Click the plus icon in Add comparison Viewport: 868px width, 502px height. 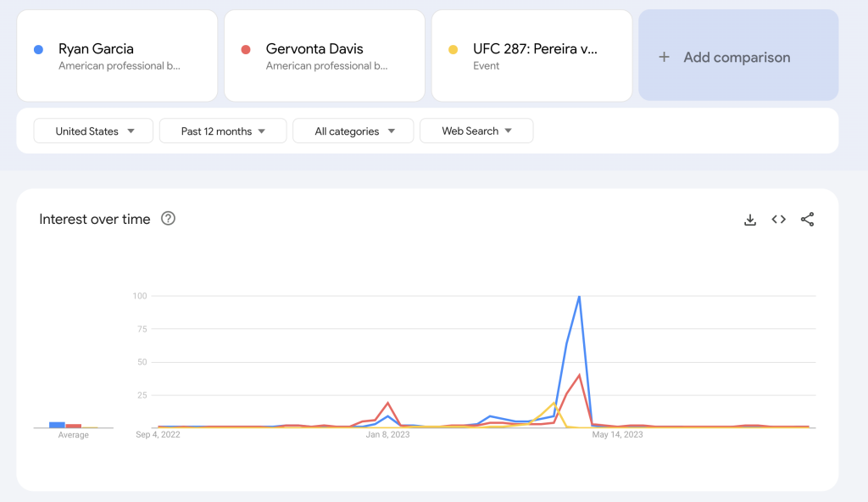click(x=665, y=57)
